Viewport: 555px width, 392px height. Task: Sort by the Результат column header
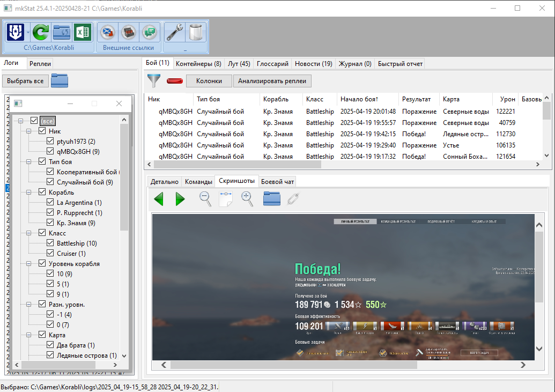(x=419, y=99)
